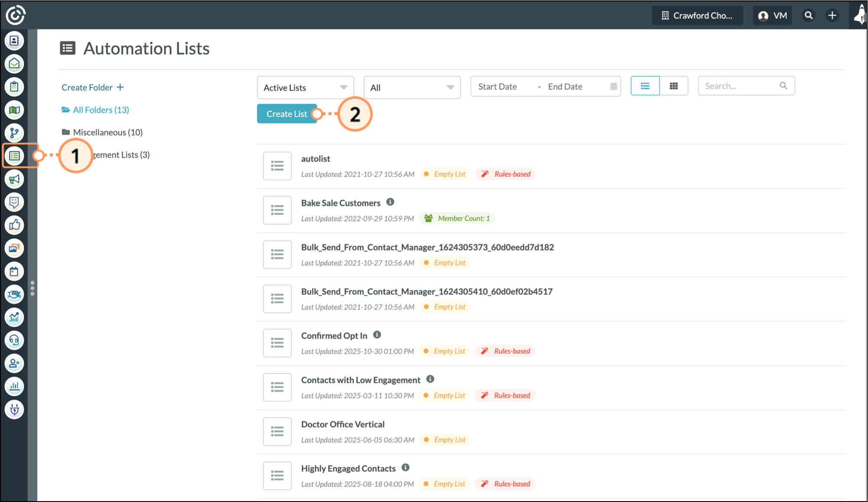The width and height of the screenshot is (868, 502).
Task: Select the Miscellaneous (10) folder
Action: (x=108, y=132)
